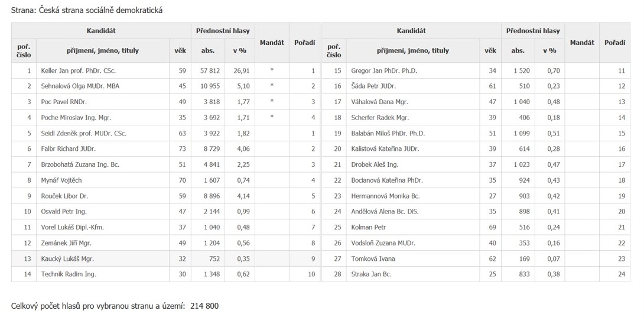The width and height of the screenshot is (644, 320).
Task: Click the vote count 57 812
Action: [x=210, y=71]
